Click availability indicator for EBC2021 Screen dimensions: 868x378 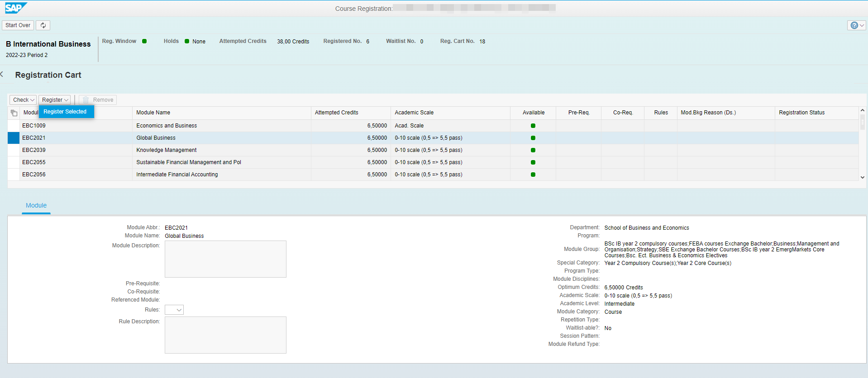pos(533,138)
